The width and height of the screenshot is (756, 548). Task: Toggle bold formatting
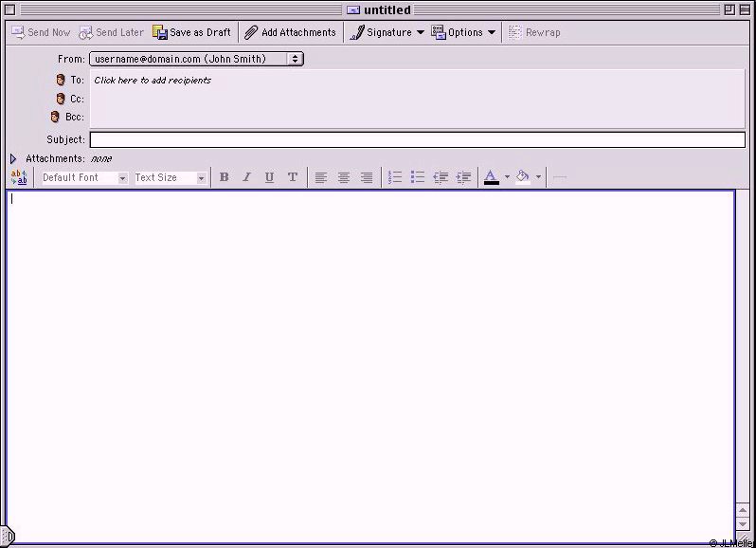224,177
